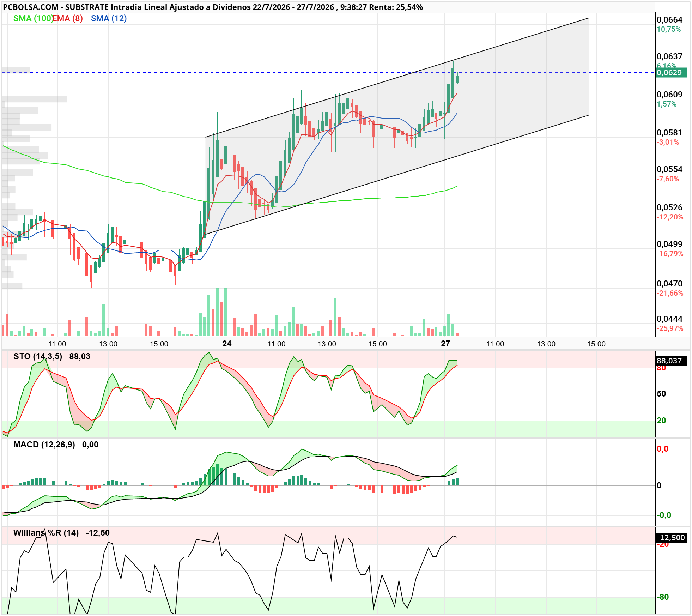Click the SMA (12) legend label
Screen dimensions: 692x616
coord(109,18)
